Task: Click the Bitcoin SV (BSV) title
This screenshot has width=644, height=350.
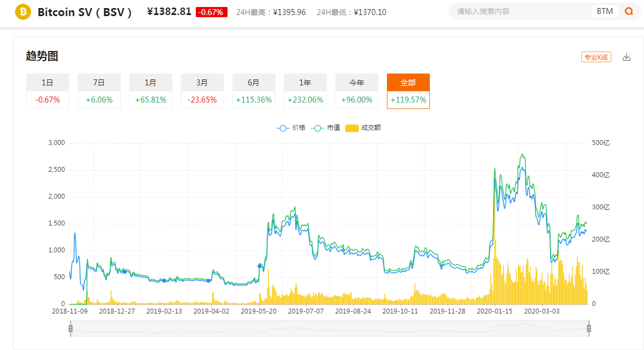Action: (x=85, y=12)
